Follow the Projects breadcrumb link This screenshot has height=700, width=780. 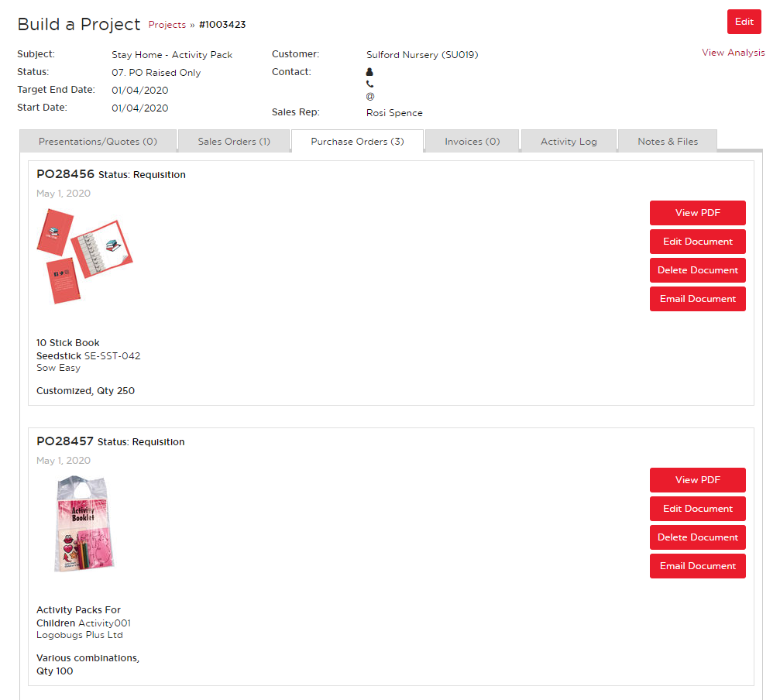click(x=167, y=25)
